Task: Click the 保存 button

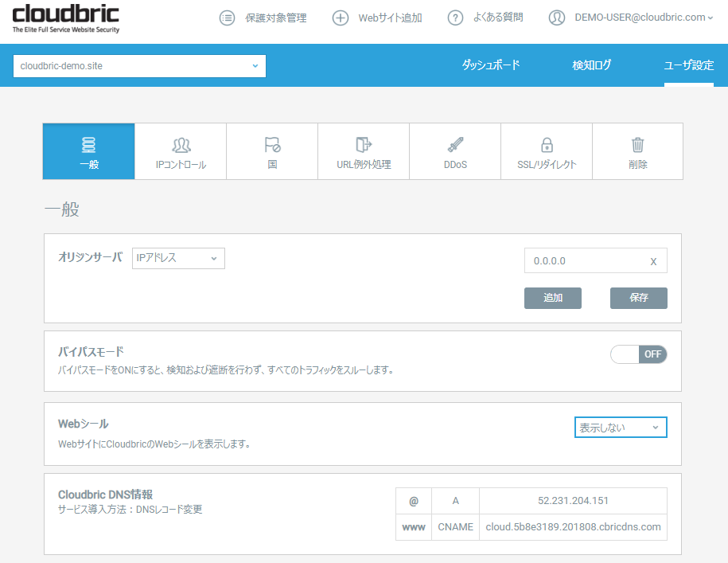Action: 639,298
